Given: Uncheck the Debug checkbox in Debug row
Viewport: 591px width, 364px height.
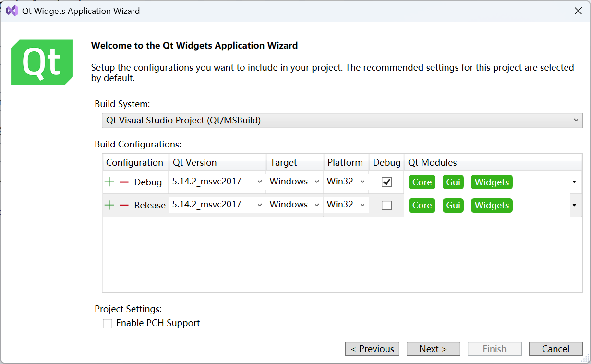Looking at the screenshot, I should [x=386, y=182].
